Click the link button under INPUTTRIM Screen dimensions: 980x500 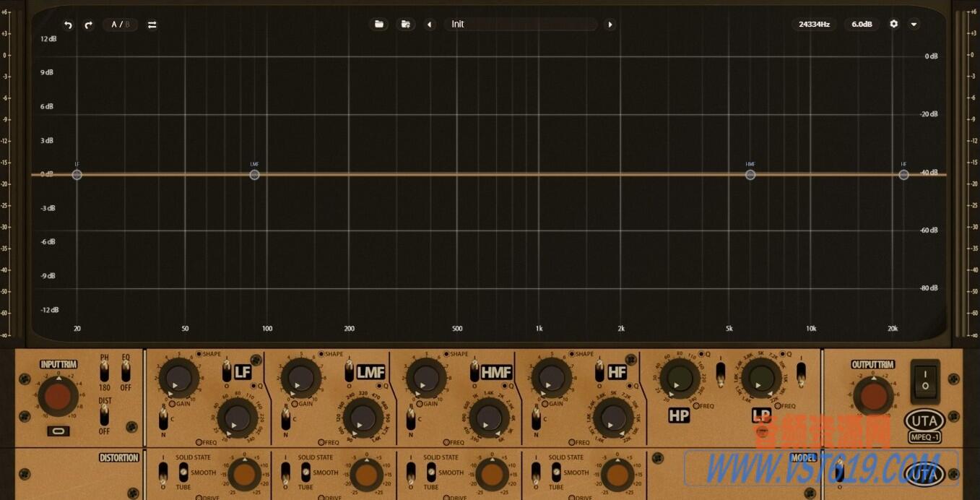[58, 431]
